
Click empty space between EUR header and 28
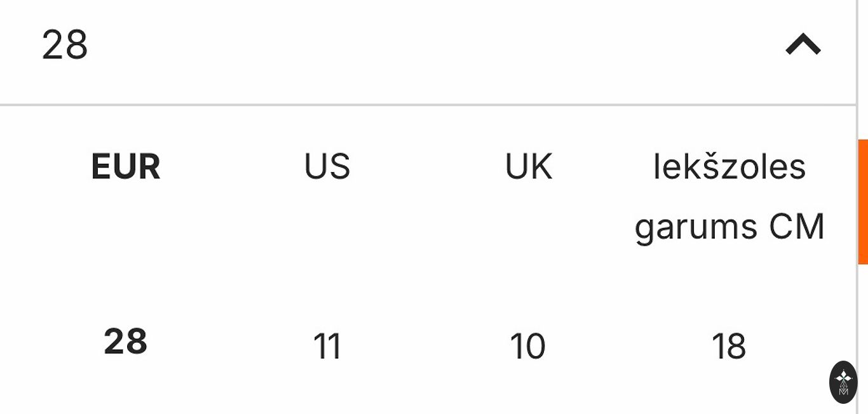point(126,254)
